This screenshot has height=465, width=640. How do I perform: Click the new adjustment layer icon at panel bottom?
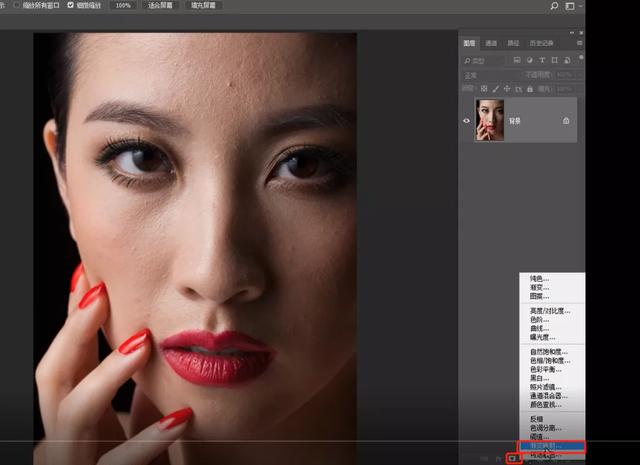tap(513, 458)
